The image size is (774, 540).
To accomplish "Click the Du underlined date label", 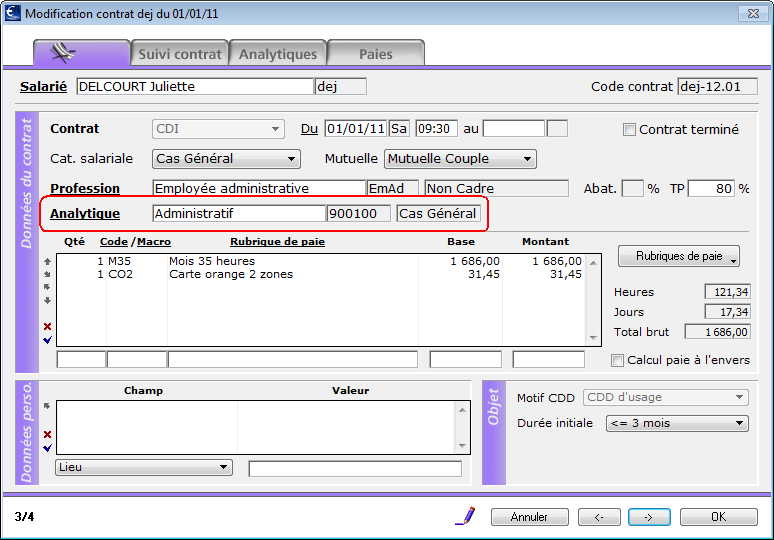I will [x=309, y=129].
